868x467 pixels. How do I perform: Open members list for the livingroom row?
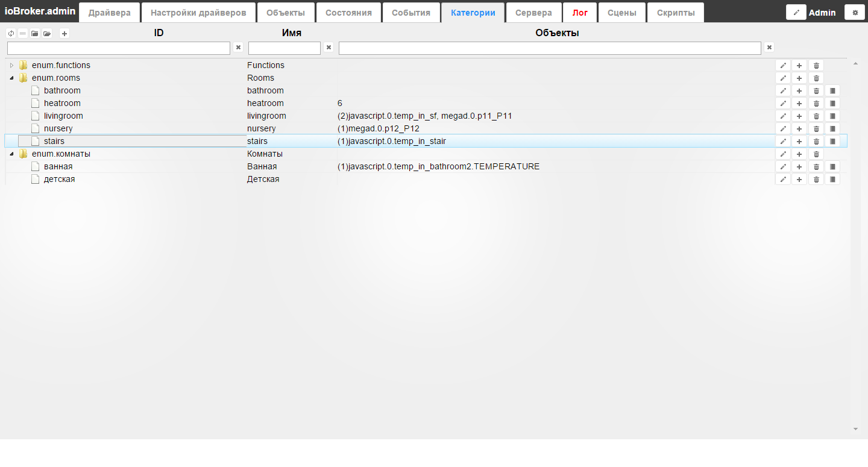pyautogui.click(x=832, y=116)
